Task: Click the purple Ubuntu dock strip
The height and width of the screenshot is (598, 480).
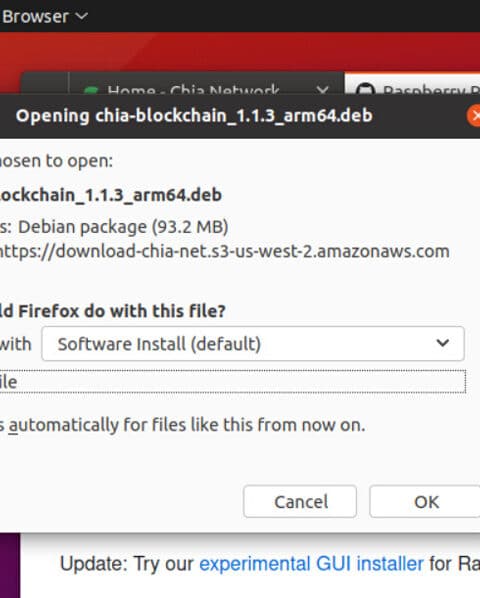Action: click(10, 565)
